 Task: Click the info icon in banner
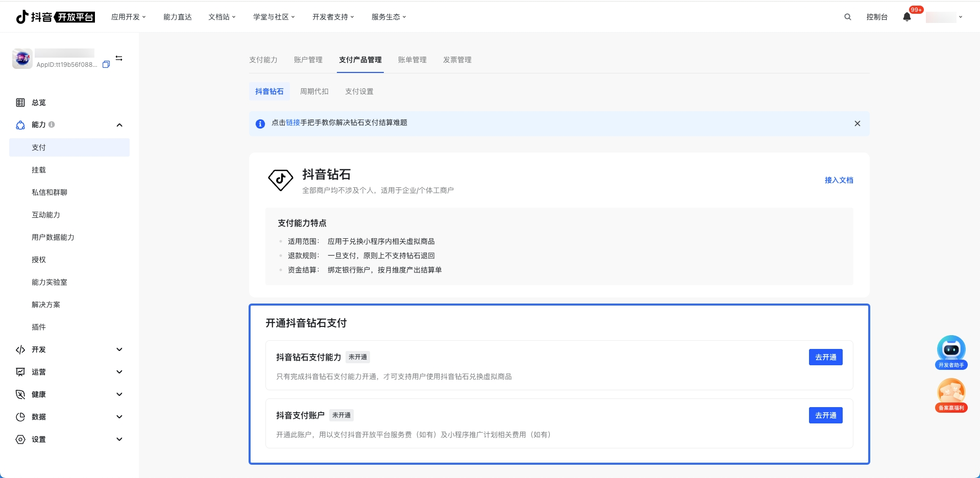pyautogui.click(x=260, y=124)
